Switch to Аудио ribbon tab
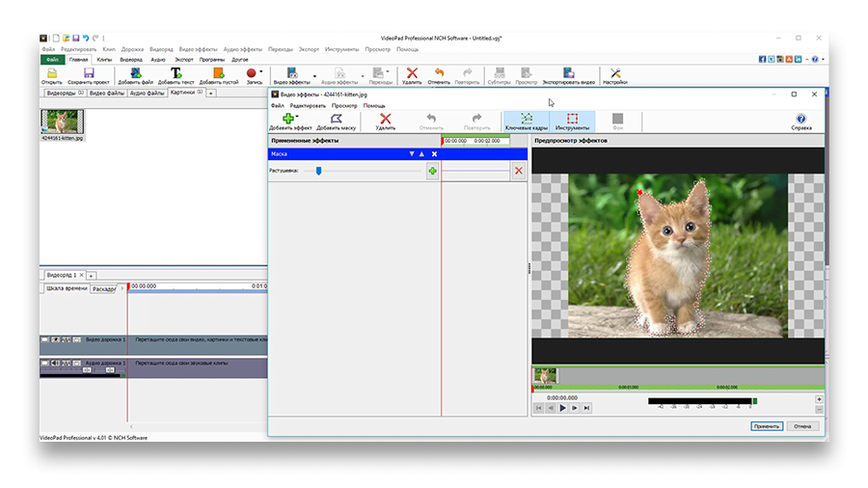868x488 pixels. 158,60
